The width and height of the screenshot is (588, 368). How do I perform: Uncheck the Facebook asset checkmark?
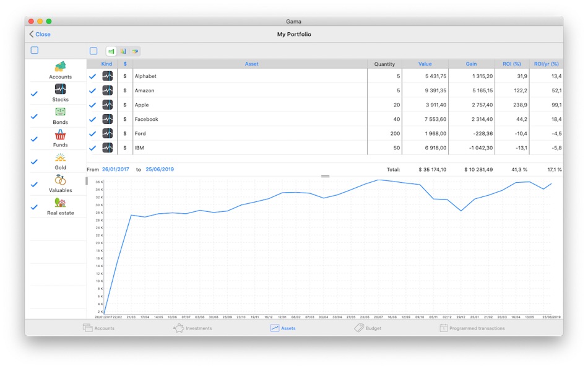[x=93, y=120]
